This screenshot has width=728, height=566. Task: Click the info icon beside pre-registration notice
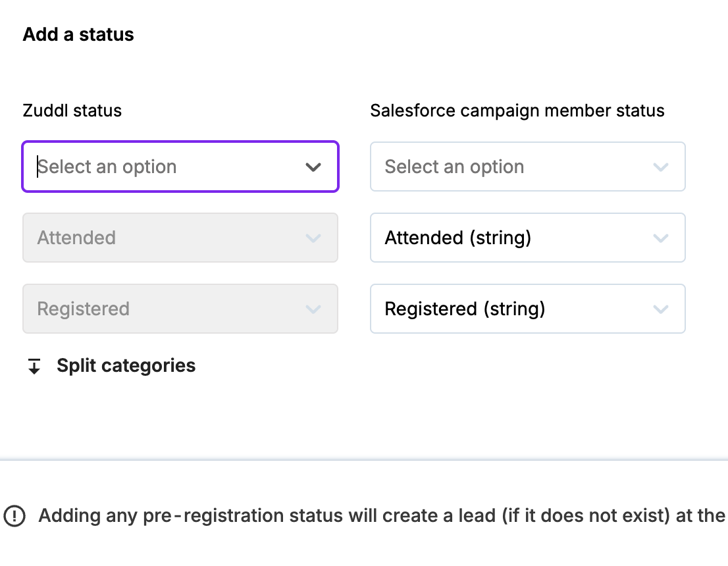(14, 516)
